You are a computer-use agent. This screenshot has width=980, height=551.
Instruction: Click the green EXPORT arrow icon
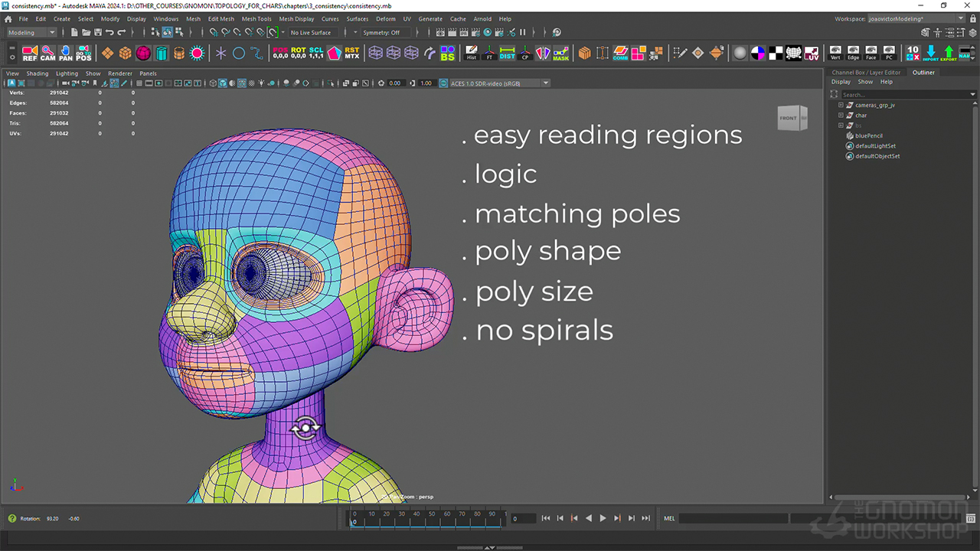(x=949, y=53)
